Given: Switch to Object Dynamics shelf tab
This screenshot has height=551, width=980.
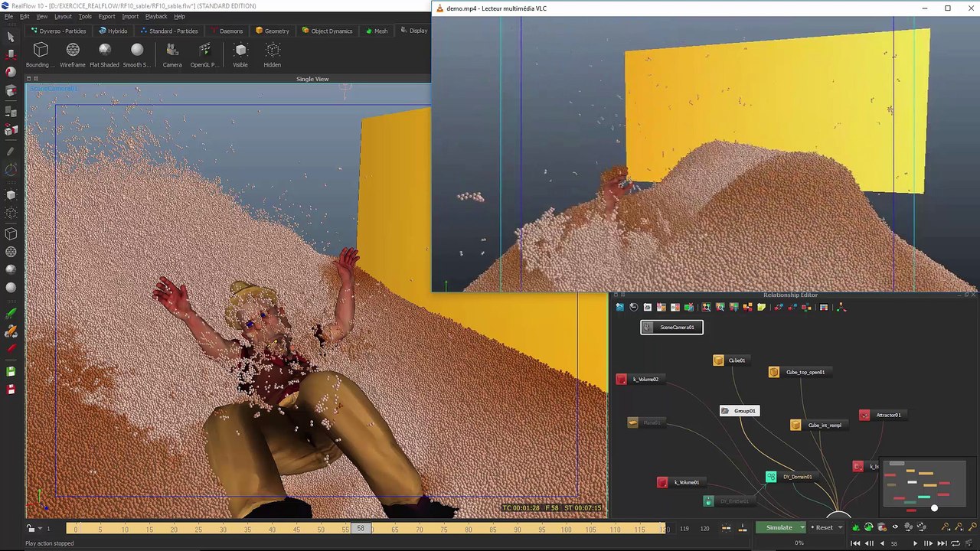Looking at the screenshot, I should 327,31.
